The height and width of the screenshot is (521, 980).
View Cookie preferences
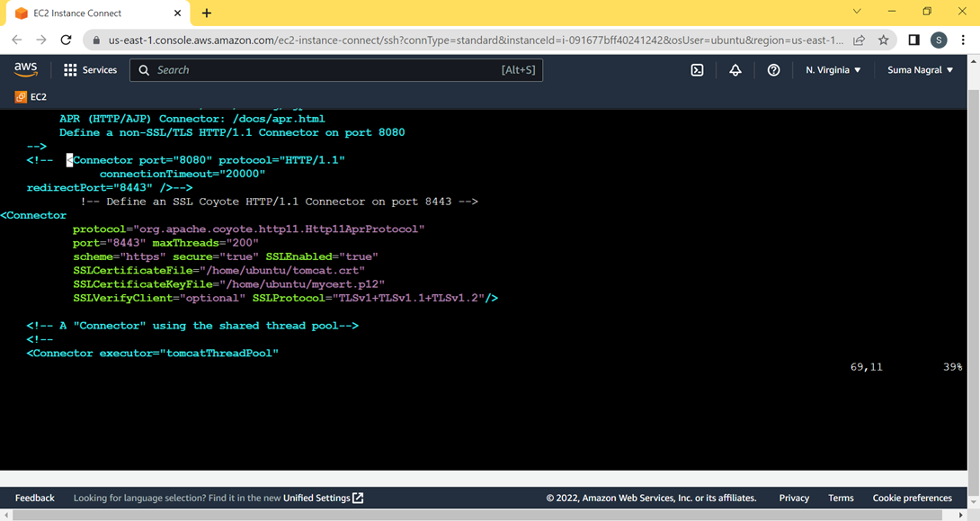click(x=912, y=498)
